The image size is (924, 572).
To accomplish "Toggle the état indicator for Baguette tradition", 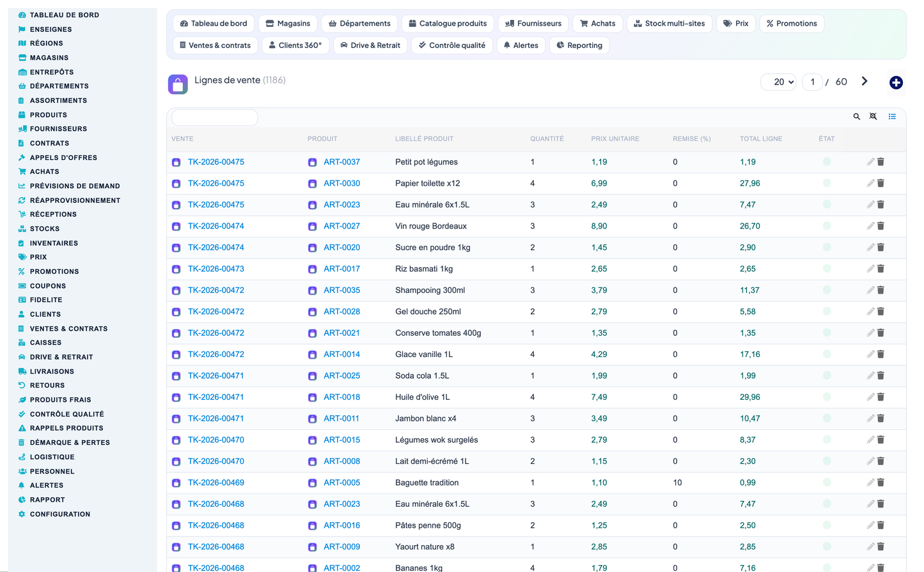I will click(827, 482).
